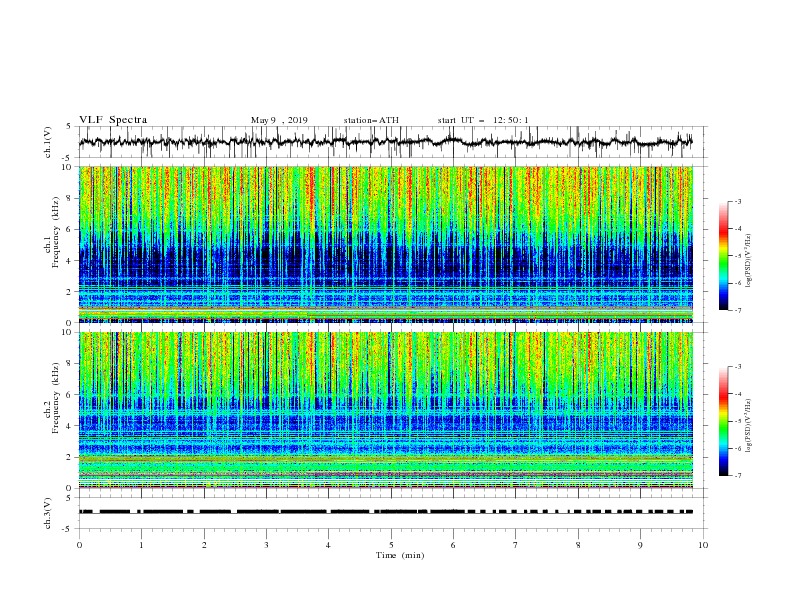Click the "-3" tick on ch.1 colorbar

tap(737, 201)
